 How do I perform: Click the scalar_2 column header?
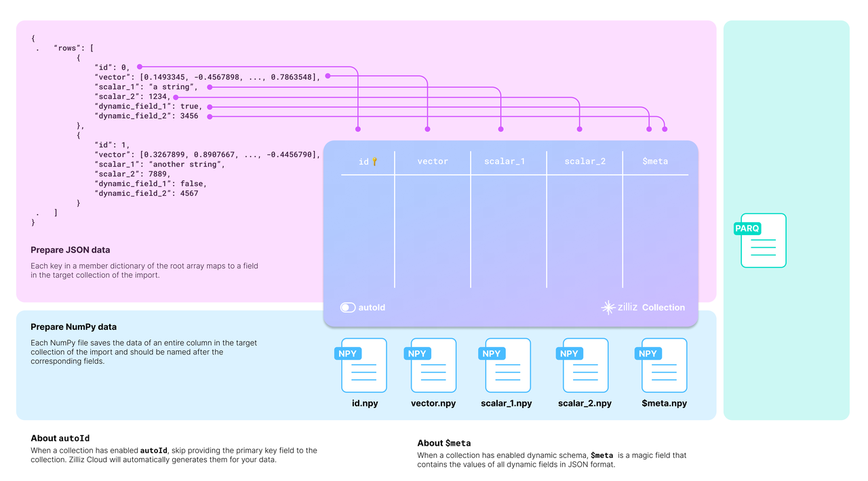point(585,161)
